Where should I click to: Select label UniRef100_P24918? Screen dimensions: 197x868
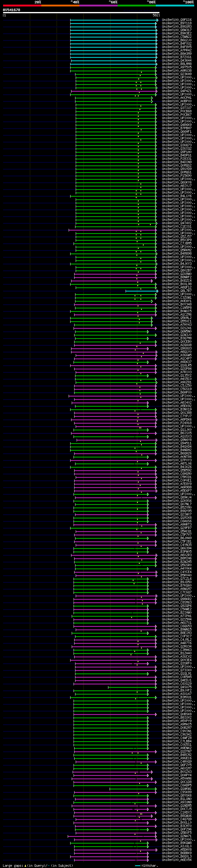[177, 423]
